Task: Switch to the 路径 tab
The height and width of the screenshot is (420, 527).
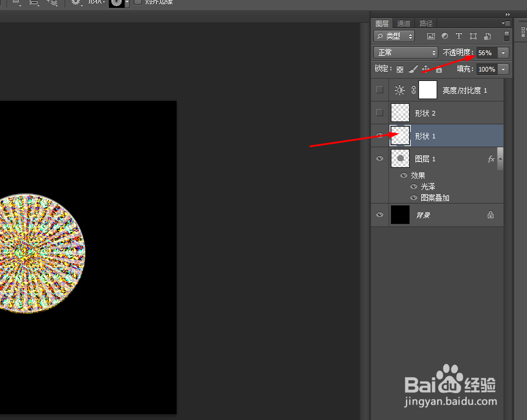Action: pyautogui.click(x=426, y=23)
